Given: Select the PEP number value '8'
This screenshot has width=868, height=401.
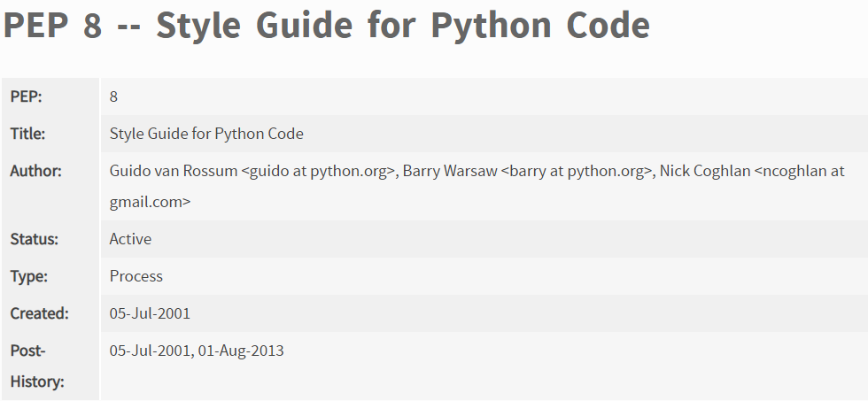Looking at the screenshot, I should tap(113, 96).
